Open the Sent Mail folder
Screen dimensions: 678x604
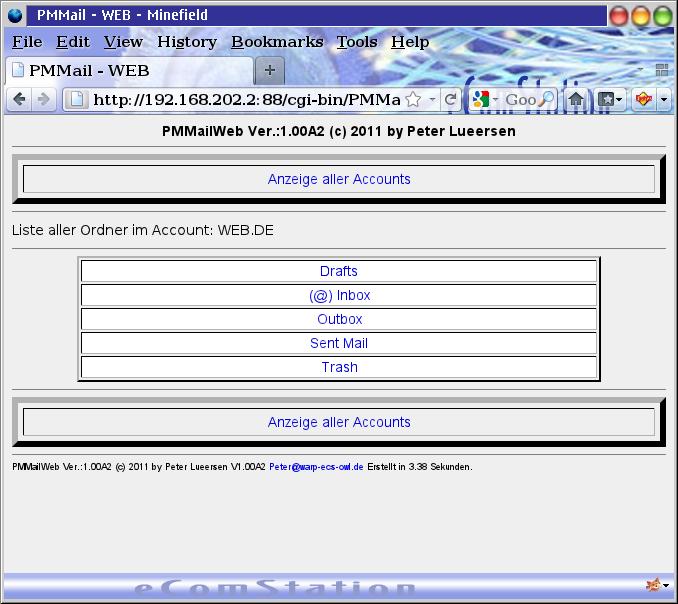339,343
